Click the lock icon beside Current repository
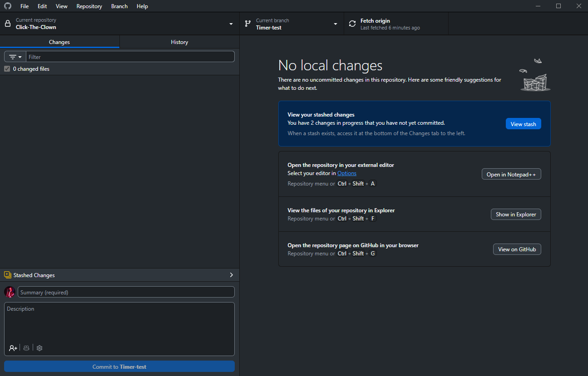Image resolution: width=588 pixels, height=376 pixels. [8, 24]
